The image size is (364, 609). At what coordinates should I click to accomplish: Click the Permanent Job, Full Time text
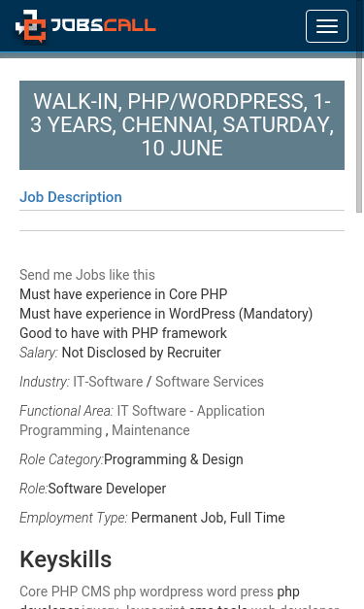[208, 518]
